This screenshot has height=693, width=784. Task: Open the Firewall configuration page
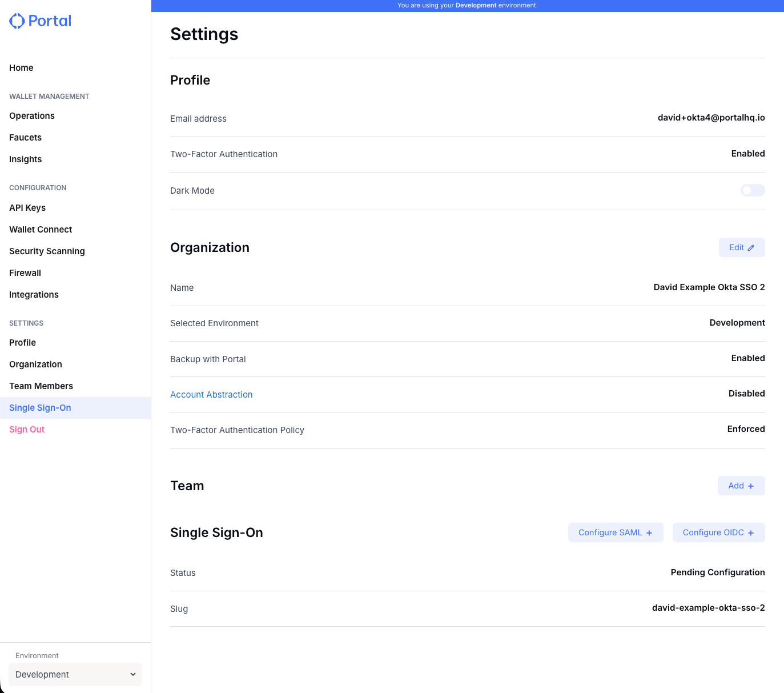pyautogui.click(x=25, y=273)
